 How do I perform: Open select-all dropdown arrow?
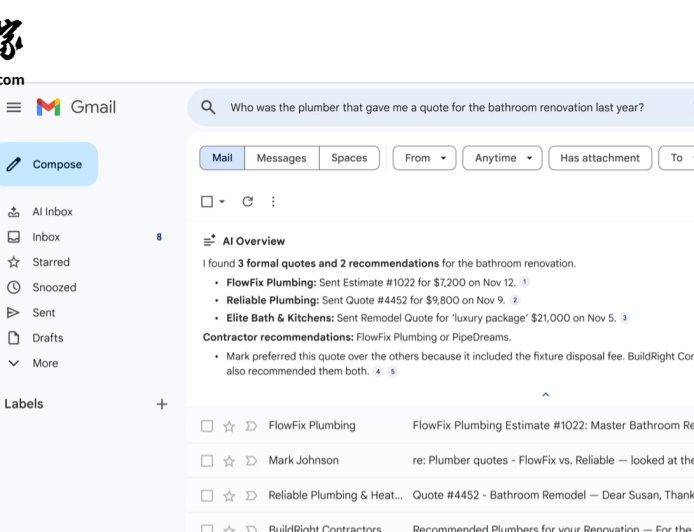tap(222, 202)
